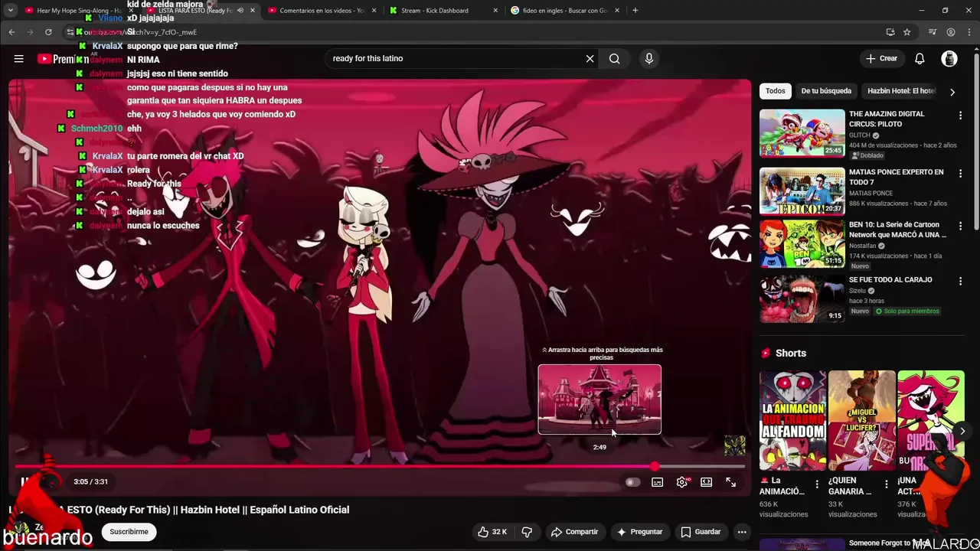This screenshot has width=980, height=551.
Task: Click the progress bar scrubber handle
Action: coord(655,466)
